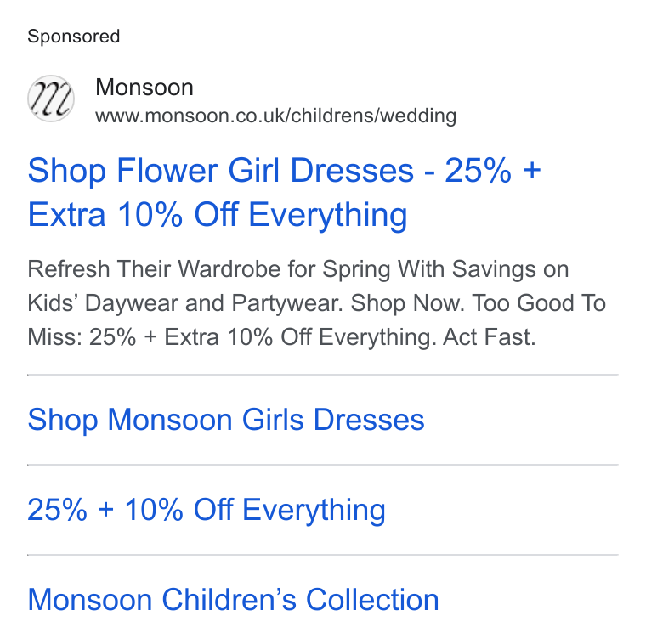The height and width of the screenshot is (644, 646).
Task: Click the word 'Dresses' in the blue headline
Action: [352, 171]
